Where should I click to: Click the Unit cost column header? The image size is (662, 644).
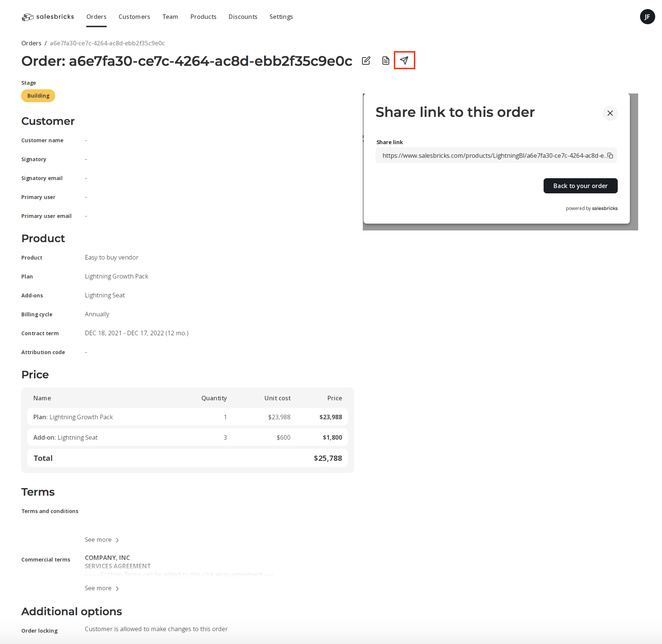(278, 398)
